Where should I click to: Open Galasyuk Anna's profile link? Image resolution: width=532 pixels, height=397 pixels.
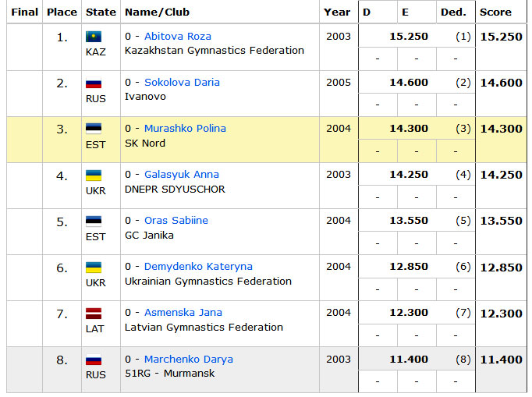[182, 175]
